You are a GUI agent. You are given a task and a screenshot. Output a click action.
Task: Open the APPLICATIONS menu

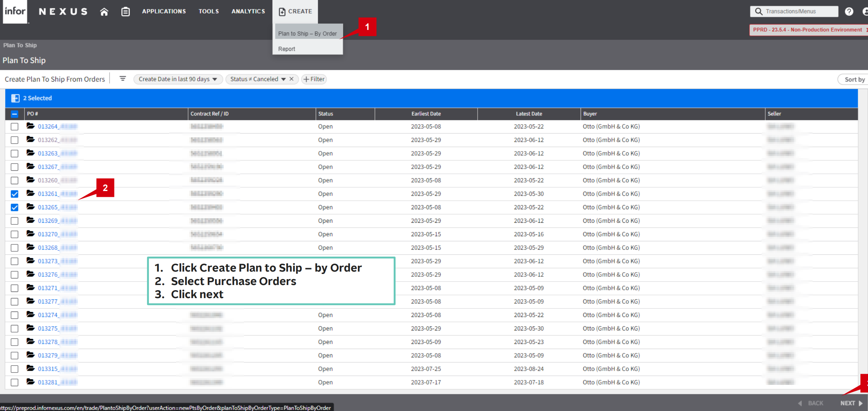[x=164, y=11]
